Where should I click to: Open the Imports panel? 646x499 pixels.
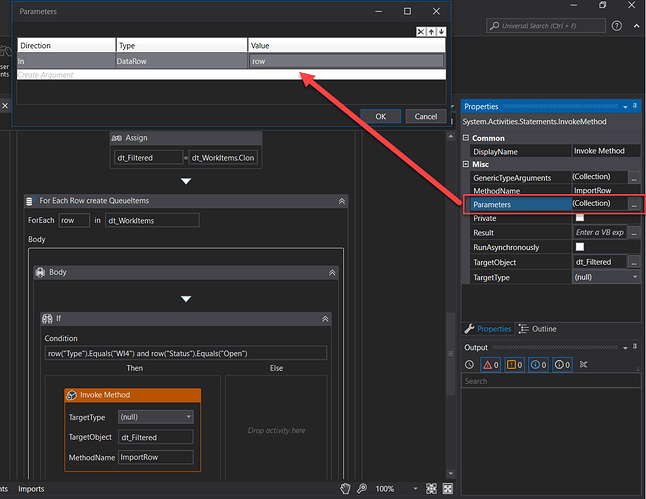(31, 489)
